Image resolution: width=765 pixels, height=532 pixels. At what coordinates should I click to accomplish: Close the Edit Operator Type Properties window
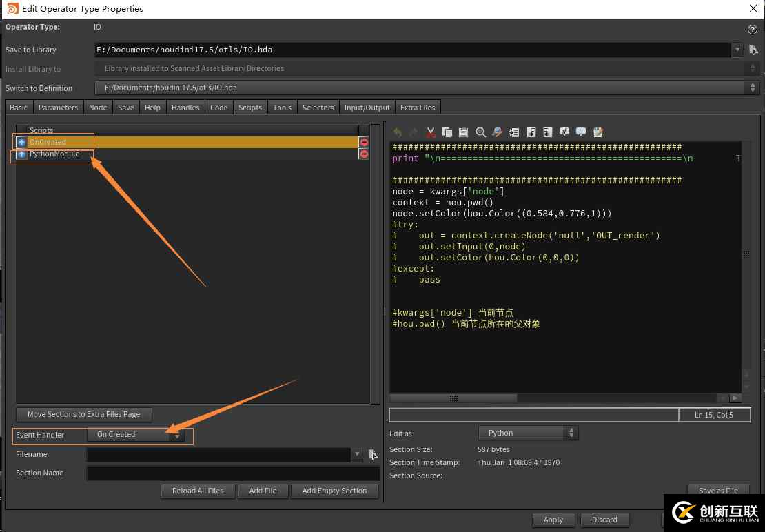tap(753, 8)
